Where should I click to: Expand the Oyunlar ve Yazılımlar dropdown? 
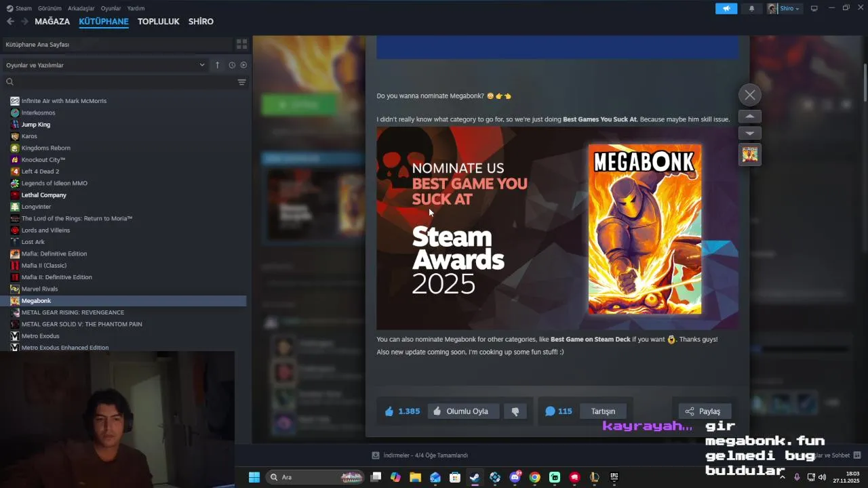click(x=105, y=65)
